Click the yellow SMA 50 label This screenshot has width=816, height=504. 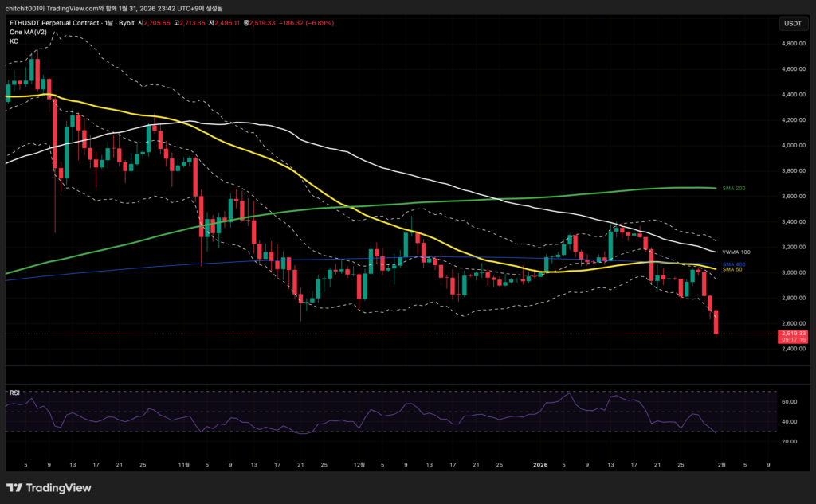pos(732,270)
